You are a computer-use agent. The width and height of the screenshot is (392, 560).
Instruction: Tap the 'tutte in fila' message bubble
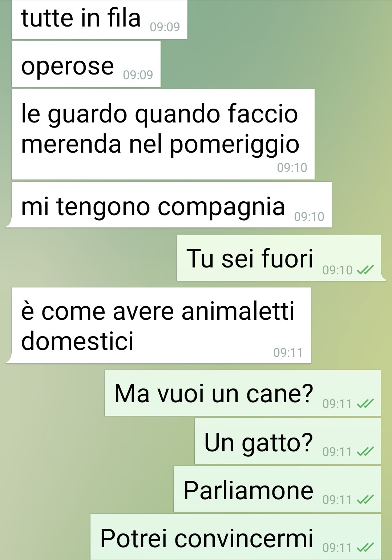point(99,19)
